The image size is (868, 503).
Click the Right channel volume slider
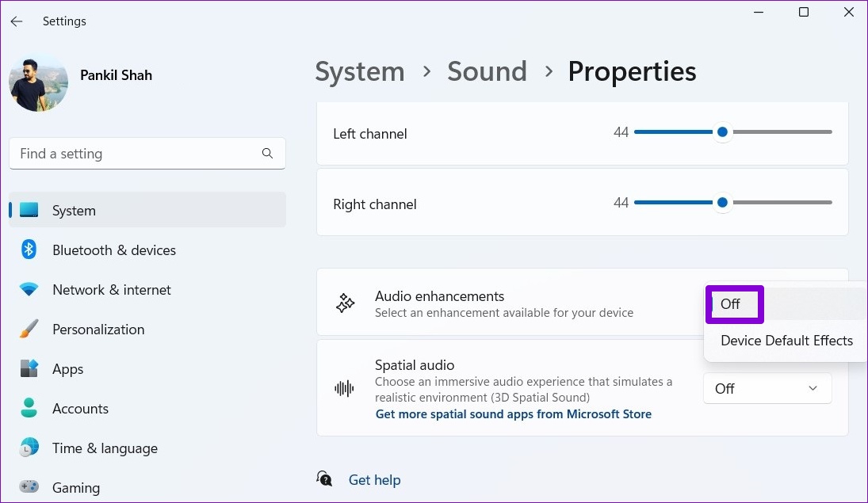(x=732, y=203)
